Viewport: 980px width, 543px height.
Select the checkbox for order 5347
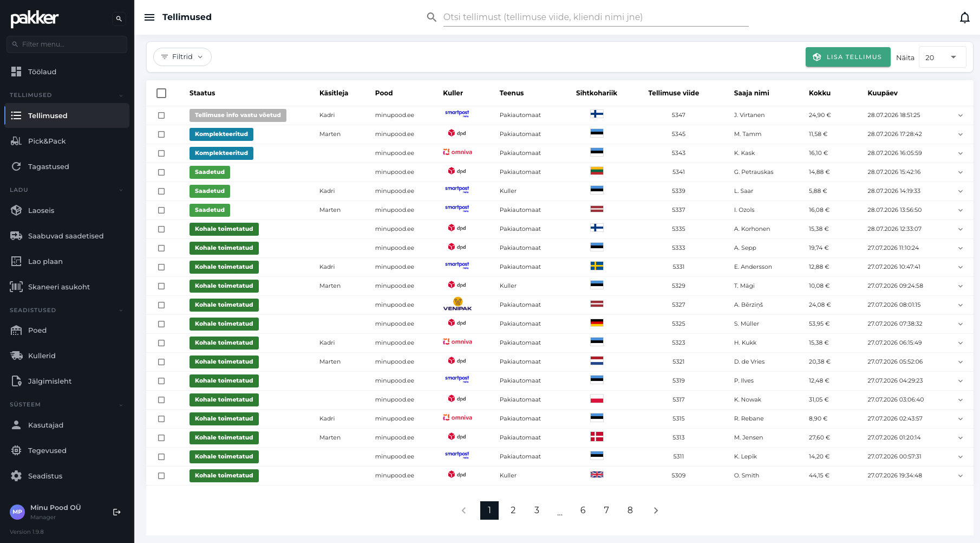(x=161, y=115)
